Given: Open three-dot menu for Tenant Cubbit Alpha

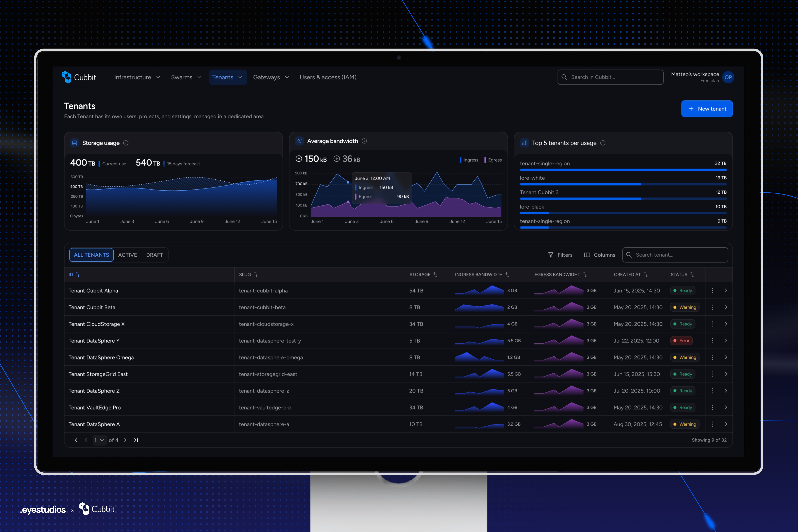Looking at the screenshot, I should click(x=712, y=290).
